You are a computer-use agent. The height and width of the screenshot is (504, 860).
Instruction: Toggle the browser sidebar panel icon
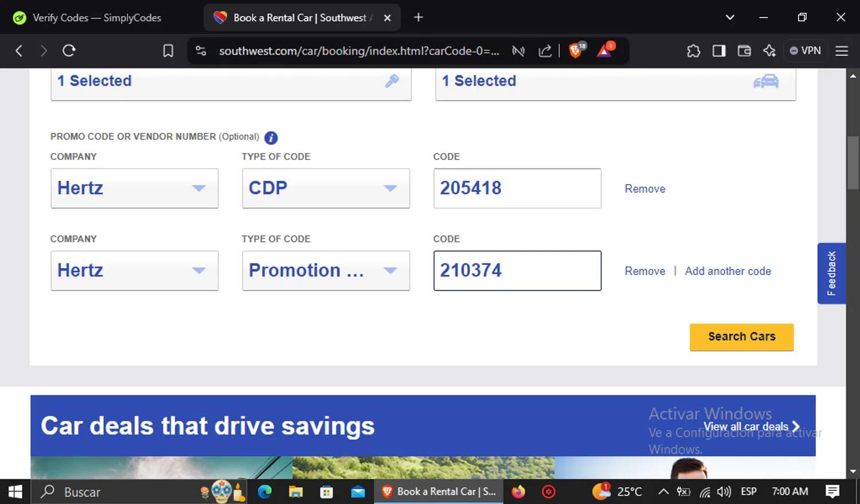pyautogui.click(x=718, y=50)
